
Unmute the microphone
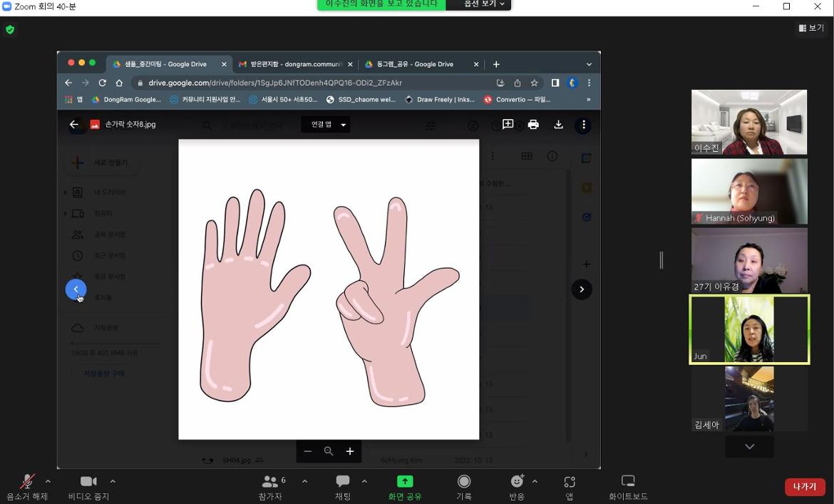[27, 482]
